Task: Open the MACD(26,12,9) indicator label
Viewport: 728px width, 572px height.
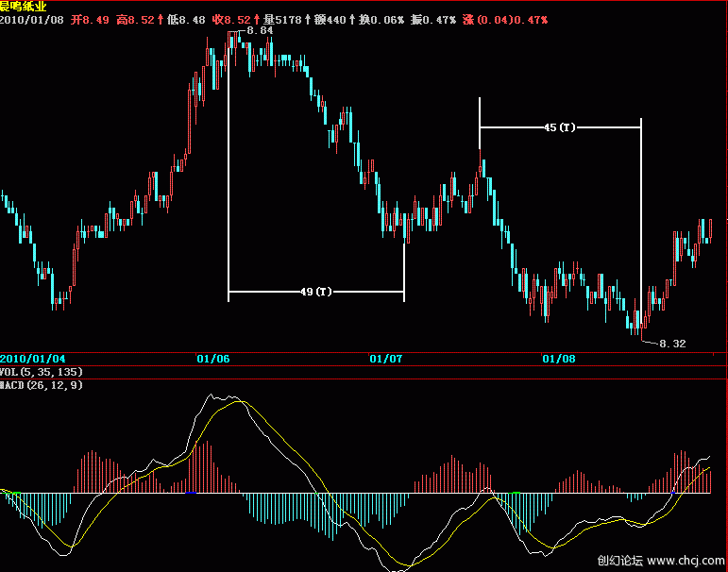Action: [42, 385]
